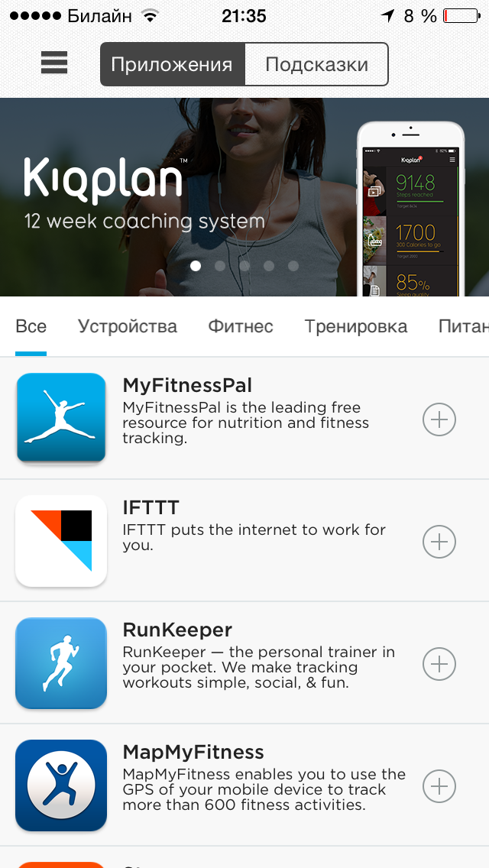
Task: Open the MapMyFitness title link
Action: (x=193, y=753)
